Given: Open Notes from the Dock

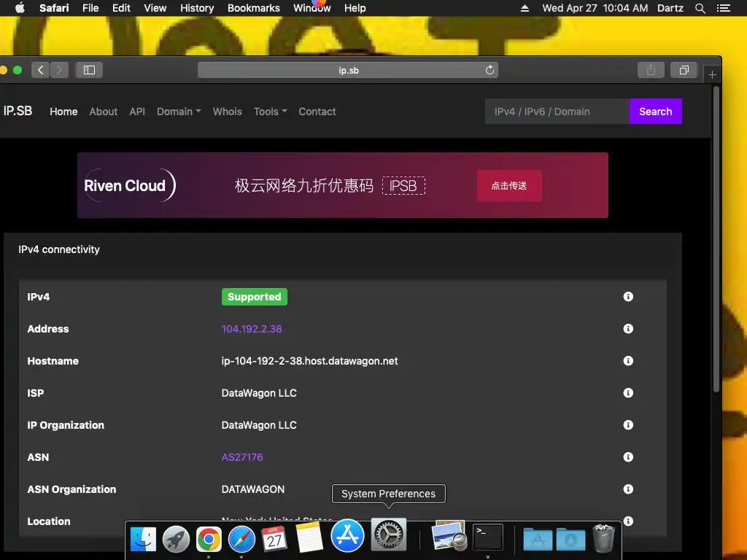Looking at the screenshot, I should pos(309,537).
